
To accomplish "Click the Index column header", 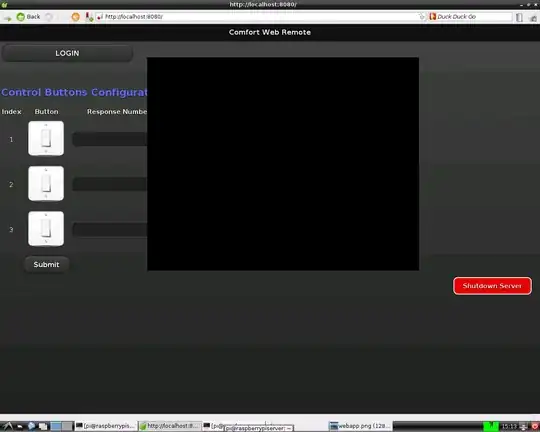I will [11, 112].
